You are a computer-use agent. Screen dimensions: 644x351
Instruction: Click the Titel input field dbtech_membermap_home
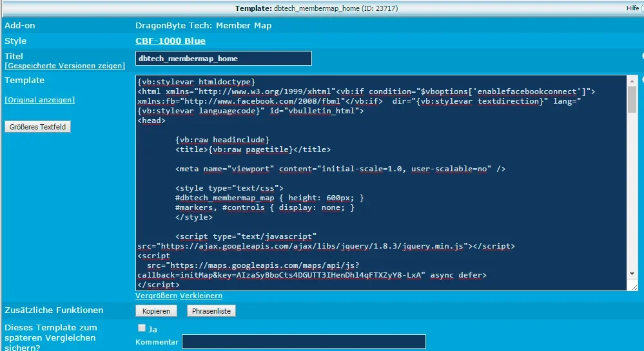224,59
